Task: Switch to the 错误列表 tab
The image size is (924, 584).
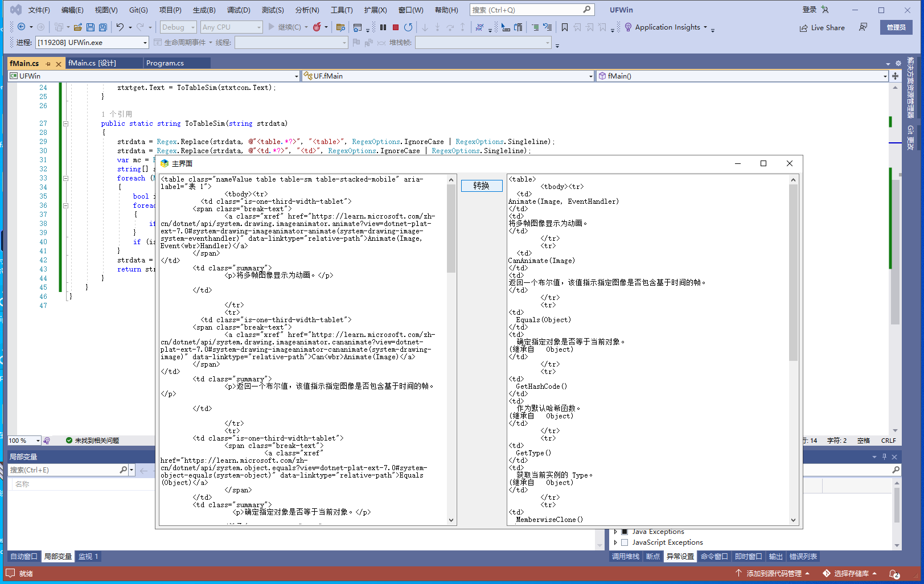Action: coord(803,557)
